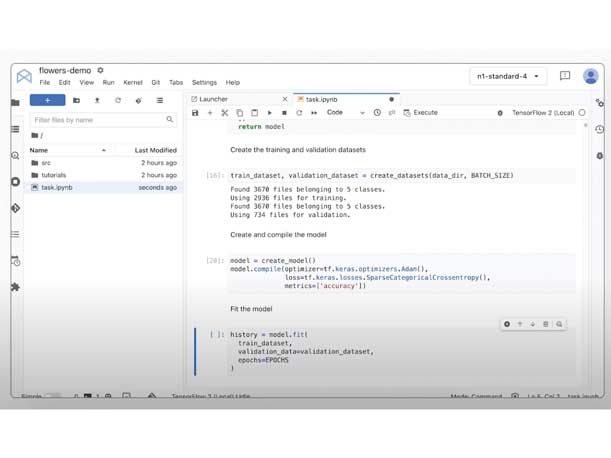Open the tutorials folder

click(x=53, y=175)
